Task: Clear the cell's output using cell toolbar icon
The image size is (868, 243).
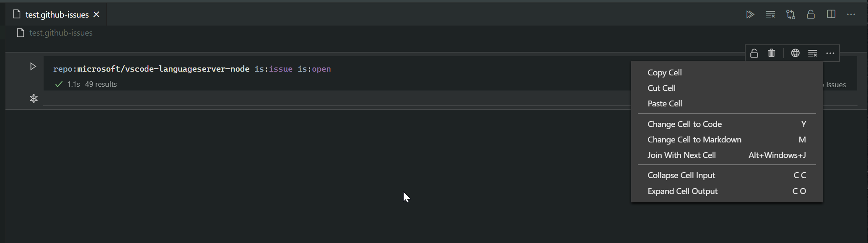Action: [x=813, y=53]
